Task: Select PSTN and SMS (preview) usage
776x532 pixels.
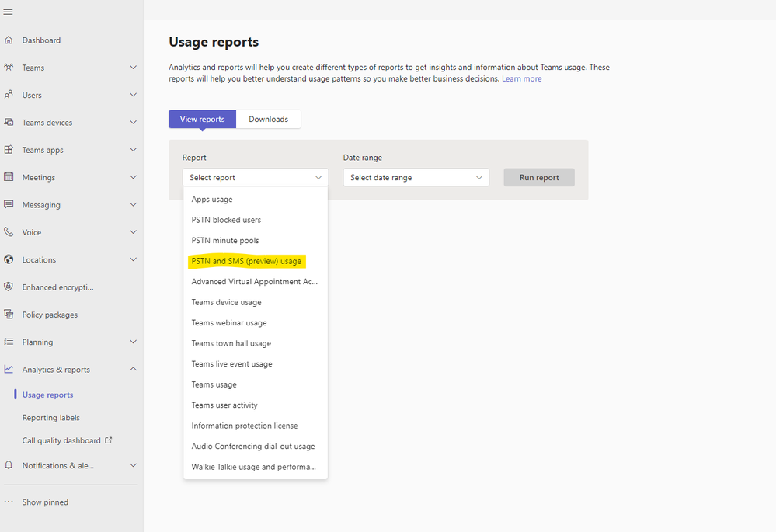Action: (x=256, y=261)
